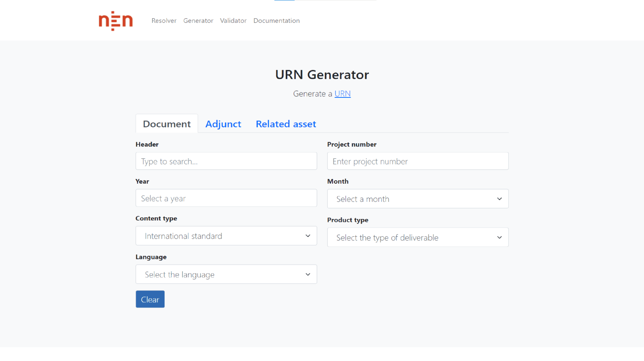Select the Document tab
This screenshot has height=361, width=644.
point(167,124)
